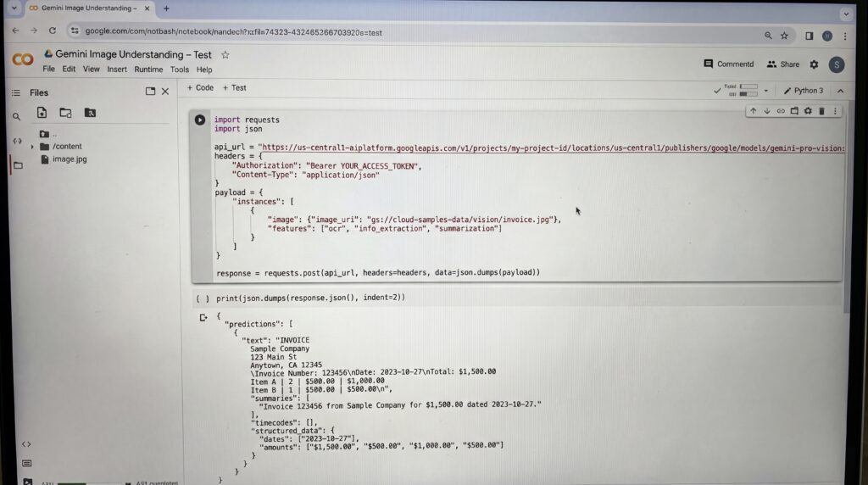
Task: Go back in browser
Action: pyautogui.click(x=15, y=31)
